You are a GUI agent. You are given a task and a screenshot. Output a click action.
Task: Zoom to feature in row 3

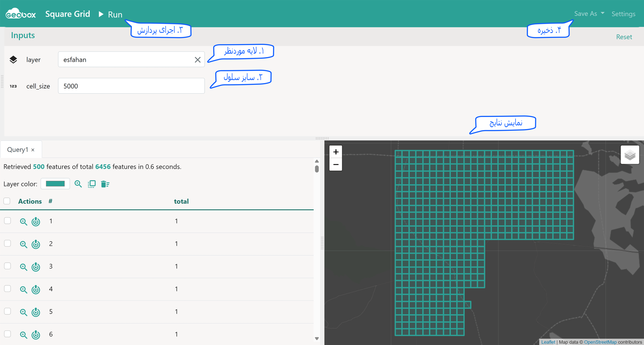pyautogui.click(x=23, y=267)
